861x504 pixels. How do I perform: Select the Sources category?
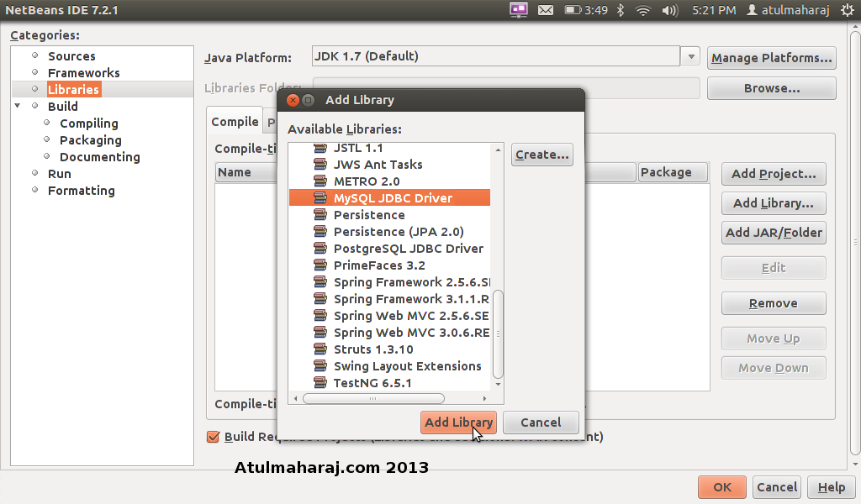[x=71, y=56]
